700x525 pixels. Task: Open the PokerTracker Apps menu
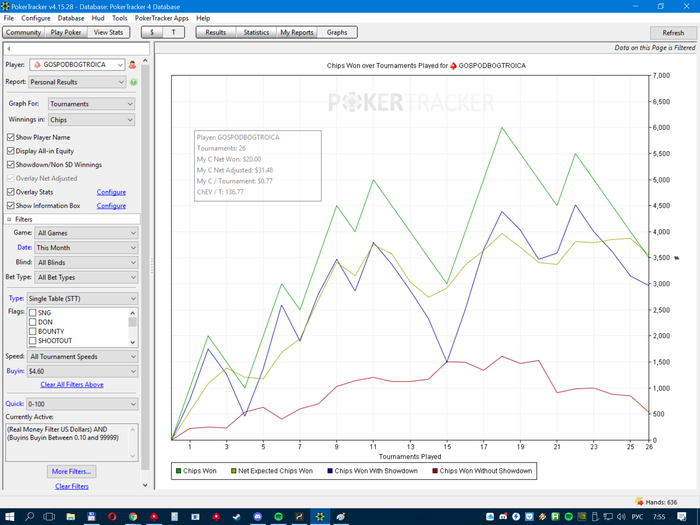point(161,18)
